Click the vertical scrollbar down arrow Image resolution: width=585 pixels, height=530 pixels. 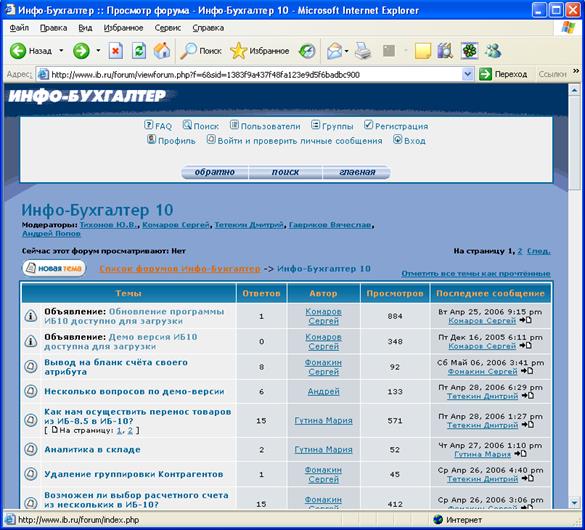(x=574, y=502)
